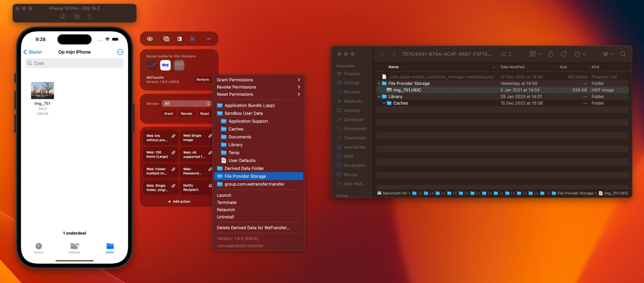Image resolution: width=644 pixels, height=283 pixels.
Task: Select Terminate in the context menu
Action: pos(258,203)
